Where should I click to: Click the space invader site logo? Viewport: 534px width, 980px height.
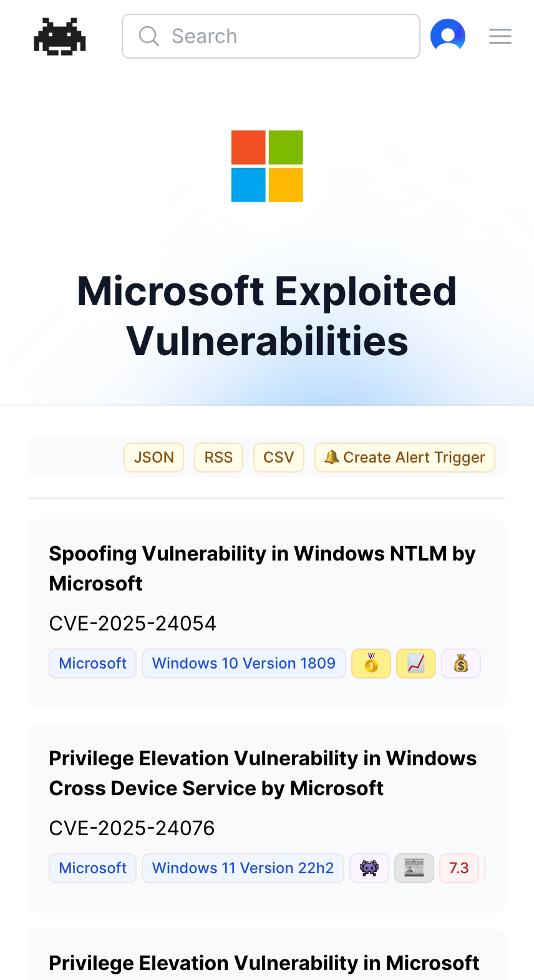[x=60, y=36]
